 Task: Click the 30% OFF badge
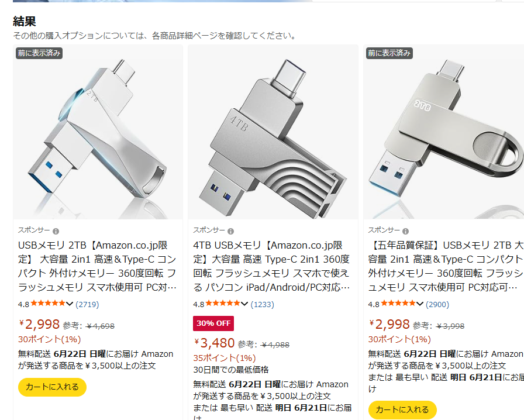coord(213,323)
